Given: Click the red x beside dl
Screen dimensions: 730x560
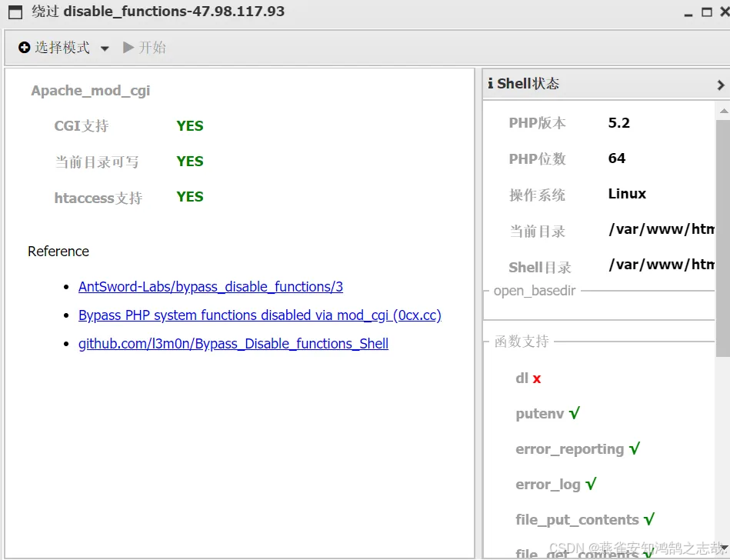Looking at the screenshot, I should click(536, 378).
